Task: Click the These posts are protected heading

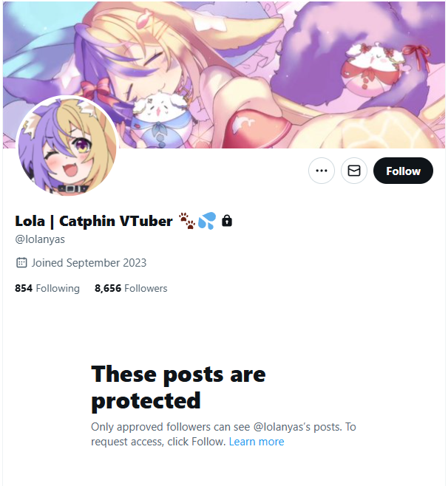Action: tap(178, 387)
